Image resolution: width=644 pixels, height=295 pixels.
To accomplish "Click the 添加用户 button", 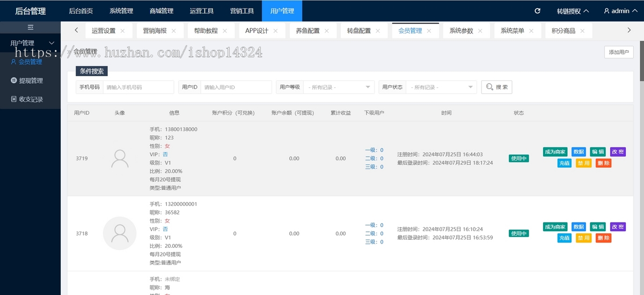I will (619, 52).
